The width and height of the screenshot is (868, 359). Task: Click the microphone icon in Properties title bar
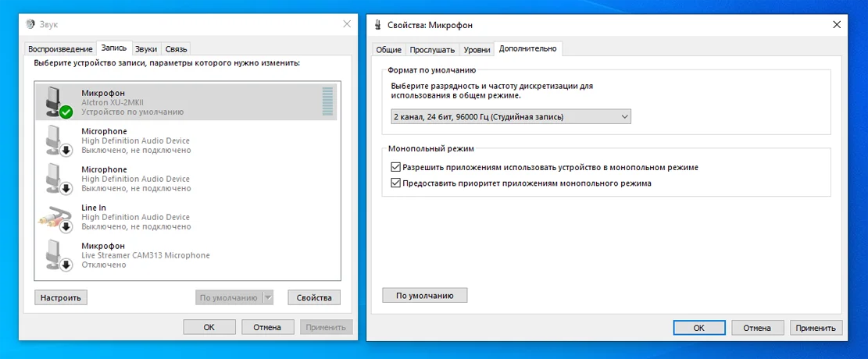coord(378,24)
